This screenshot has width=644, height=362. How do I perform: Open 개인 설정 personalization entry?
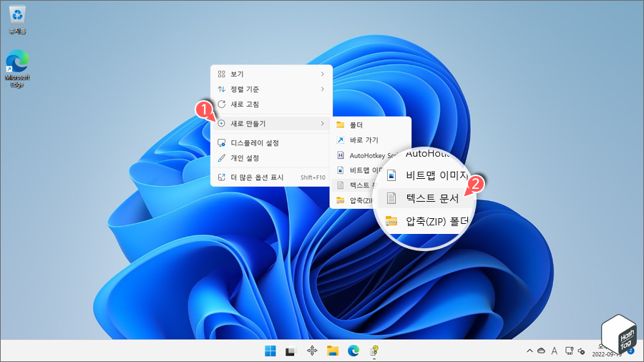tap(271, 158)
